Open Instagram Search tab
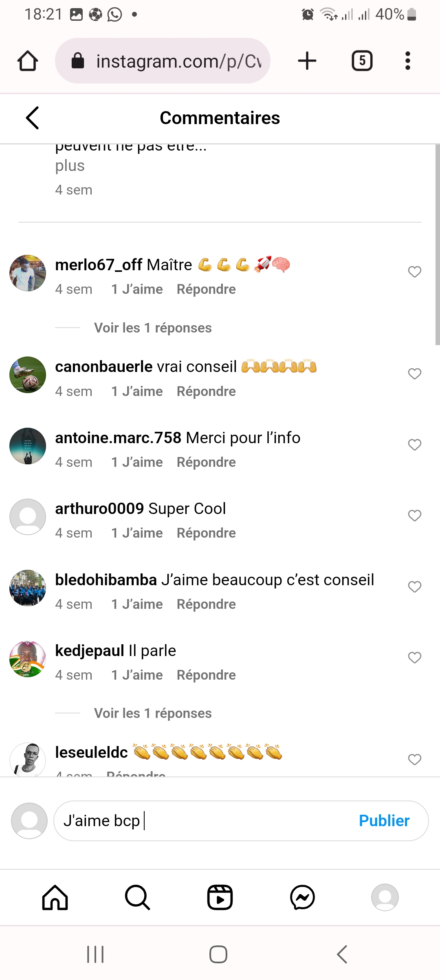 [x=137, y=897]
